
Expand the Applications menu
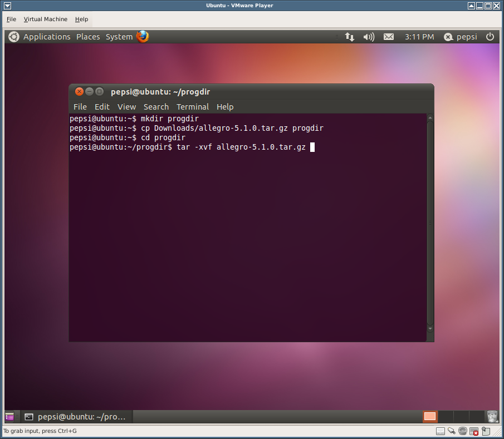pyautogui.click(x=47, y=37)
